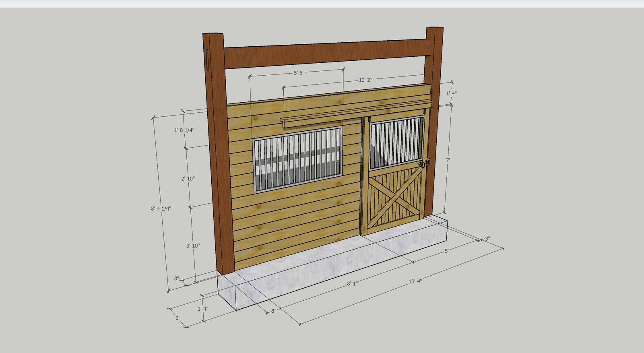Click the 5' door width dimension

pos(446,250)
